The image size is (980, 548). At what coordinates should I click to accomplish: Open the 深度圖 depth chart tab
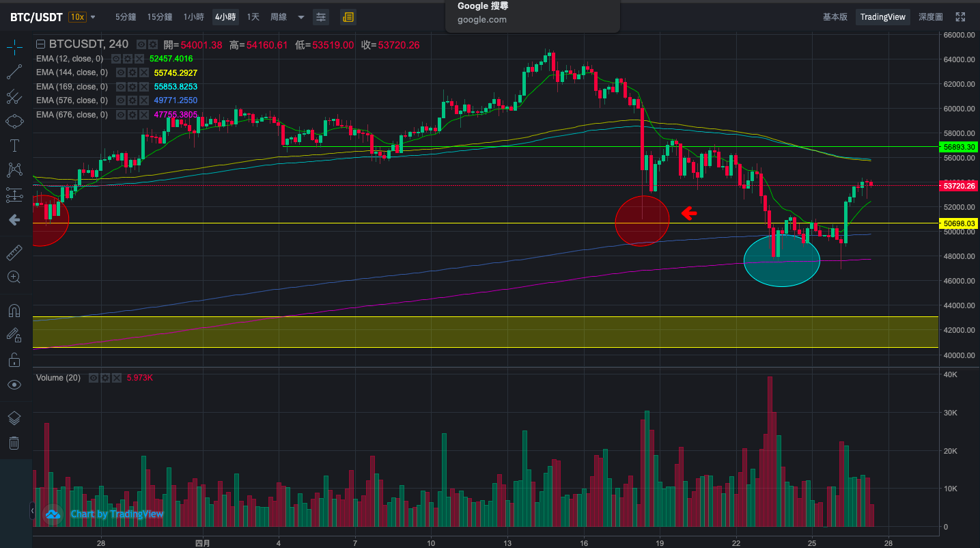(x=931, y=16)
